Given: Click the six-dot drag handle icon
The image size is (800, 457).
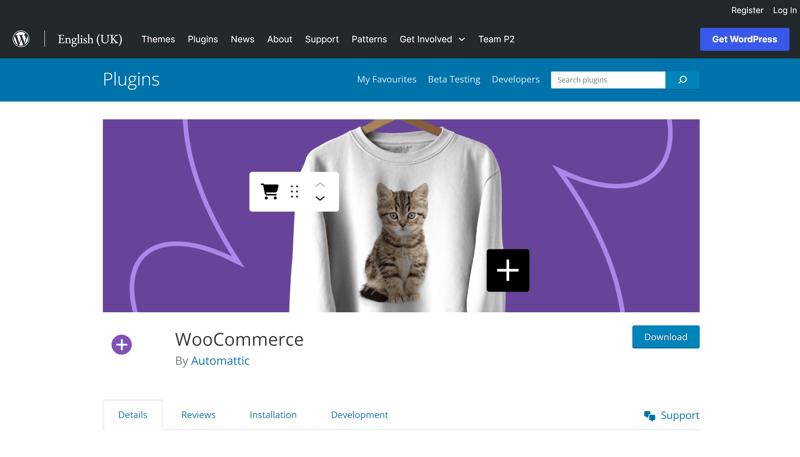Looking at the screenshot, I should coord(295,191).
